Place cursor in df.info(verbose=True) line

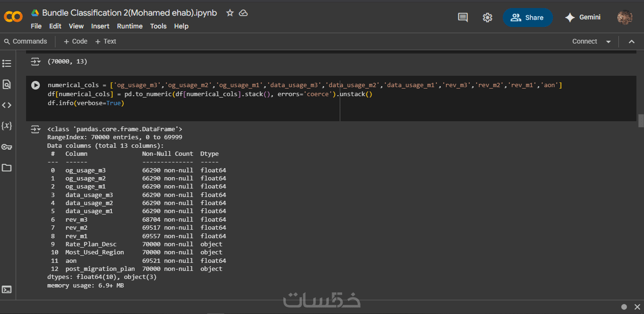click(x=86, y=103)
